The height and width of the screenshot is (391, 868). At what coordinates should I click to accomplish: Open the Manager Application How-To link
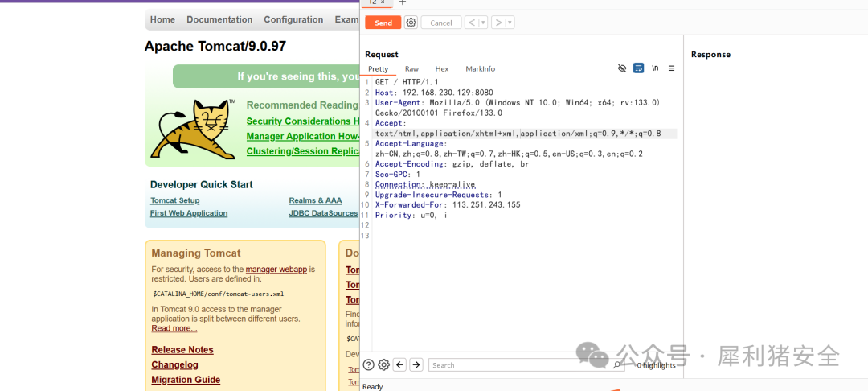pyautogui.click(x=303, y=136)
